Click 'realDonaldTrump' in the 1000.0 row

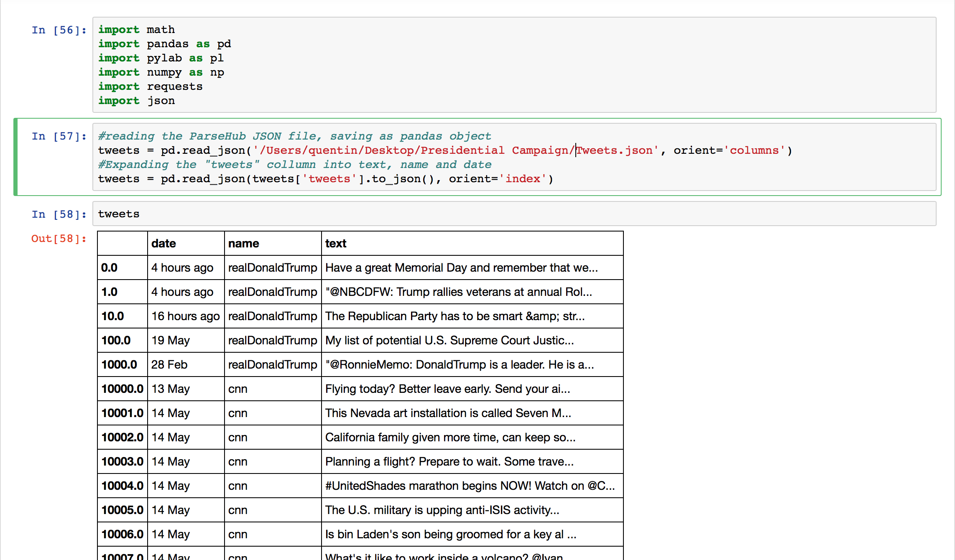[x=273, y=365]
